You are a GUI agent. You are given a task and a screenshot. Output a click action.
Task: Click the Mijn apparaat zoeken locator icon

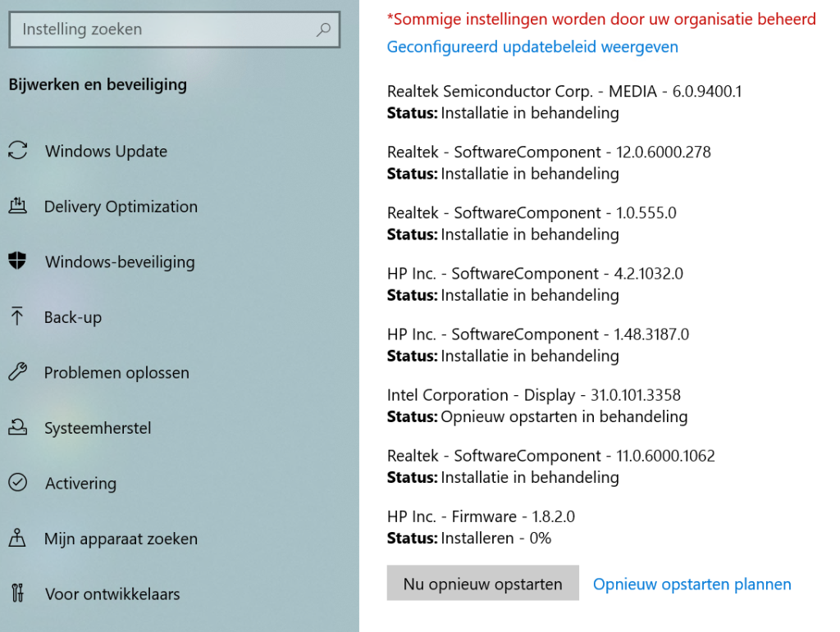point(17,538)
